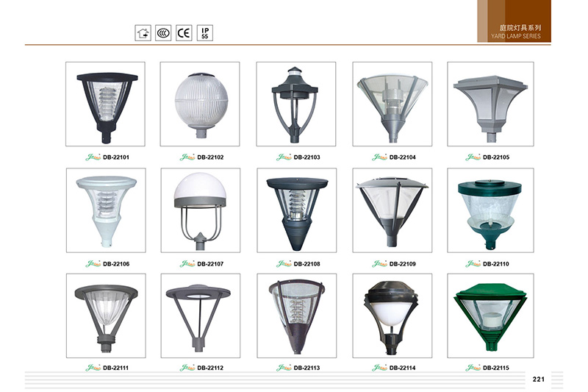Click the logo beside DB-22104 label
Screen dimensions: 588x392
(x=379, y=157)
